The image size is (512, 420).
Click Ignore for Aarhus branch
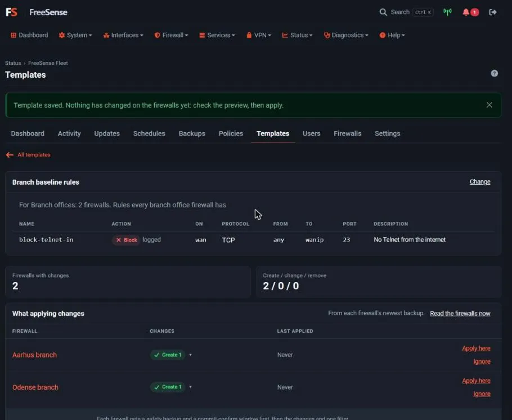[x=482, y=361]
